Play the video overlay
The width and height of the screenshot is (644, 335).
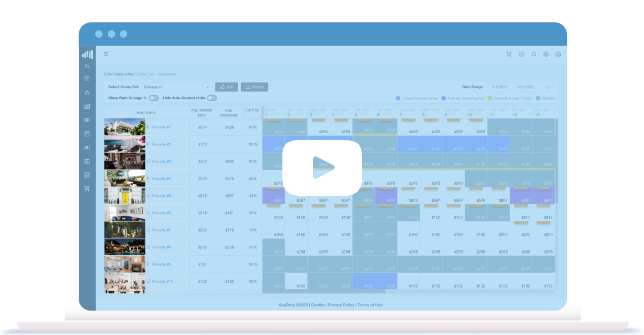click(322, 166)
